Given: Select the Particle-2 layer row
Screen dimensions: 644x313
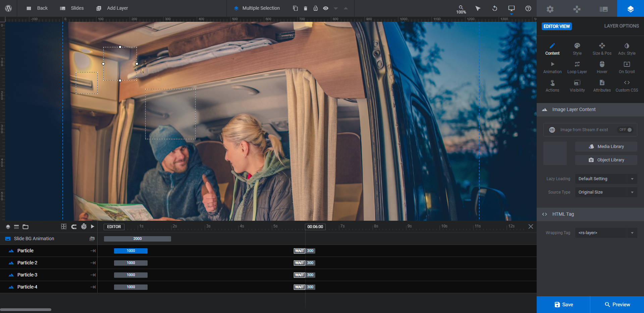Looking at the screenshot, I should point(49,263).
